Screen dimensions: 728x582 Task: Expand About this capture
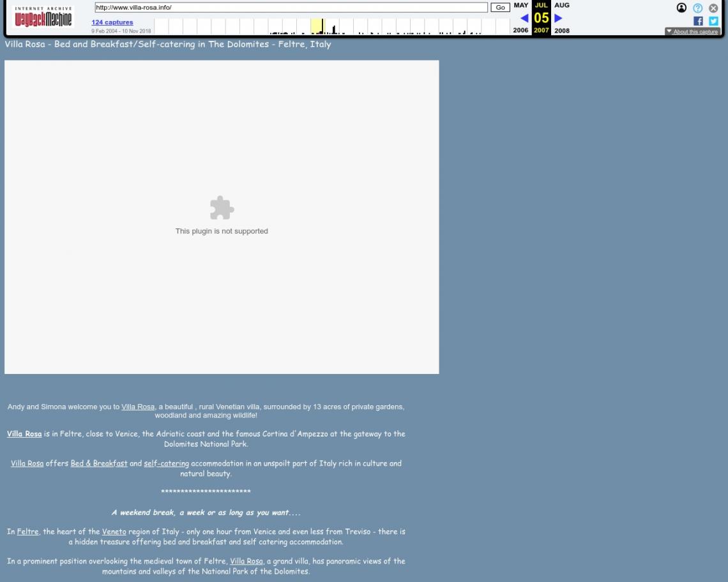(x=692, y=31)
